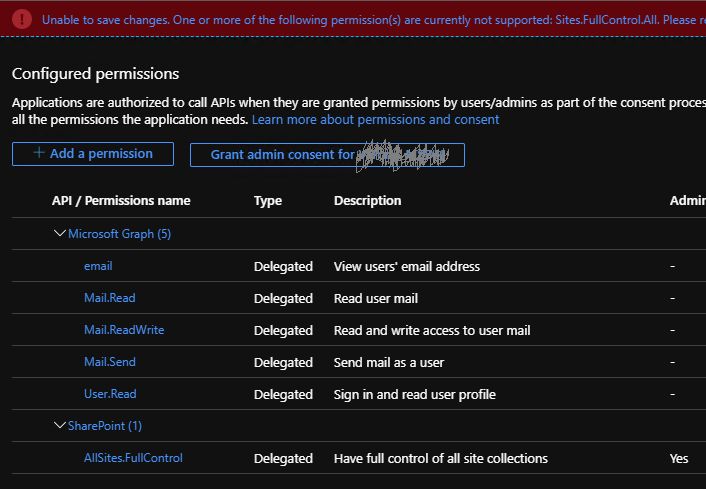The image size is (706, 489).
Task: Open the Mail.Read permission
Action: [110, 298]
